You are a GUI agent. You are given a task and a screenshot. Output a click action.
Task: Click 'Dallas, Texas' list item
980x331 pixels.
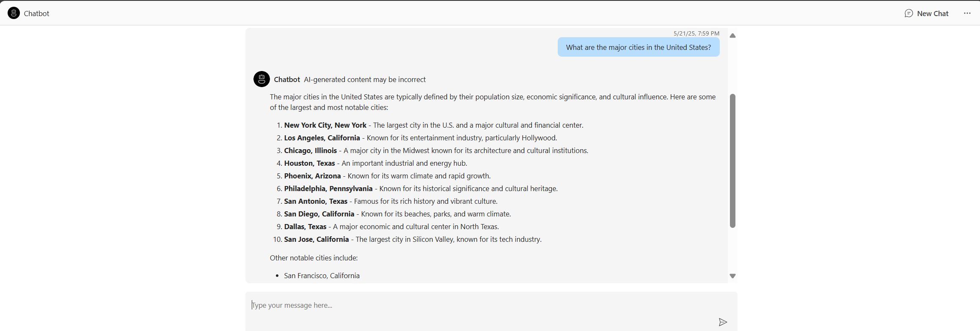[392, 227]
